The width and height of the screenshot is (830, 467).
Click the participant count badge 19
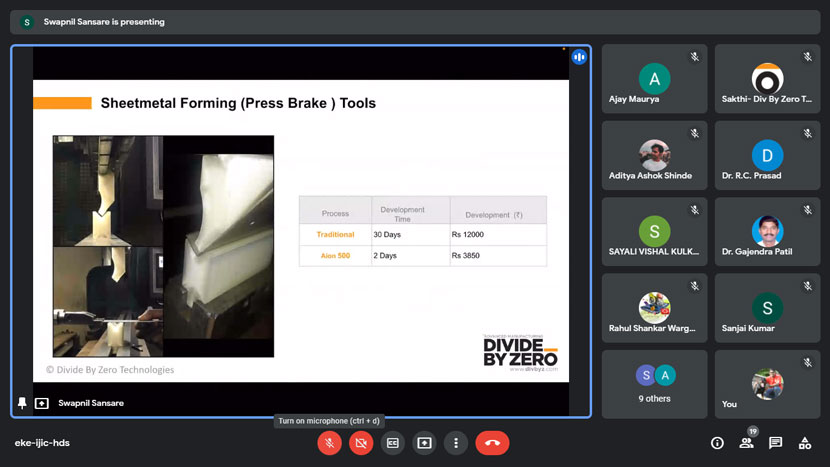[x=753, y=431]
